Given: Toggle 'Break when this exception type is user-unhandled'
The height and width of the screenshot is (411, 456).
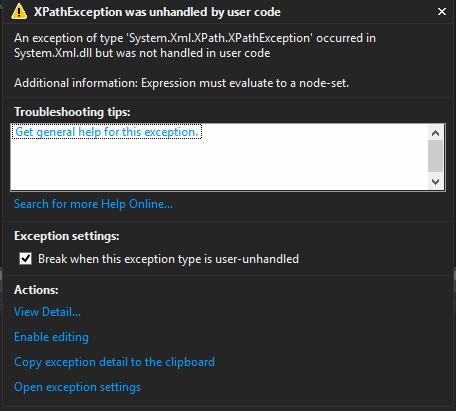Looking at the screenshot, I should click(25, 259).
